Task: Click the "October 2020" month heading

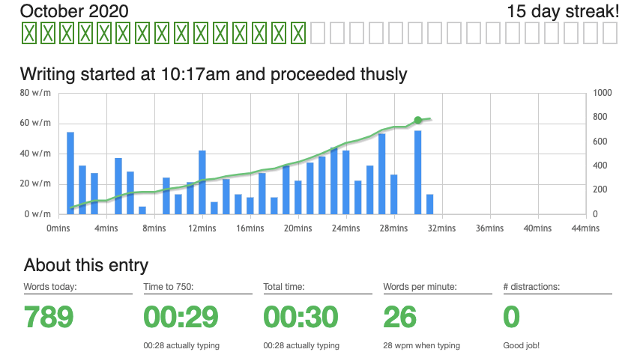Action: point(73,11)
